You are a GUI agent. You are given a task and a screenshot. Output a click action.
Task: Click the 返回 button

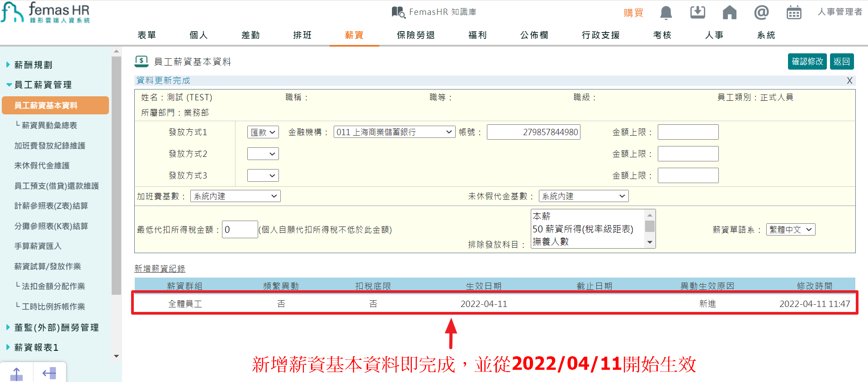842,61
